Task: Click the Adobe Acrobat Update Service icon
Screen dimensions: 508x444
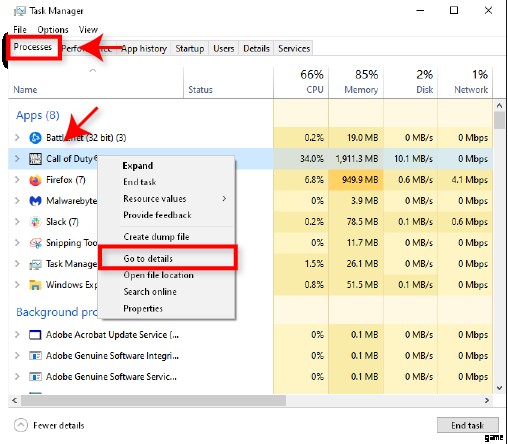Action: 35,335
